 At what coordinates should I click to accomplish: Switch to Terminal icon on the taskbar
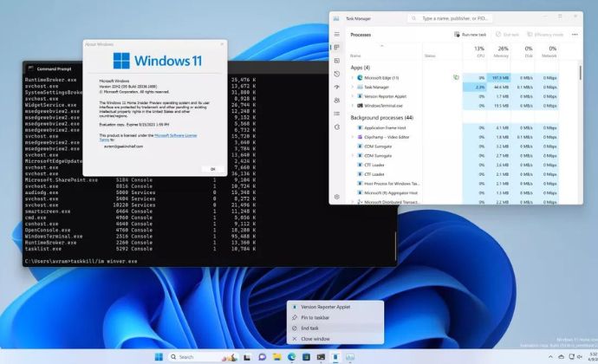[322, 357]
